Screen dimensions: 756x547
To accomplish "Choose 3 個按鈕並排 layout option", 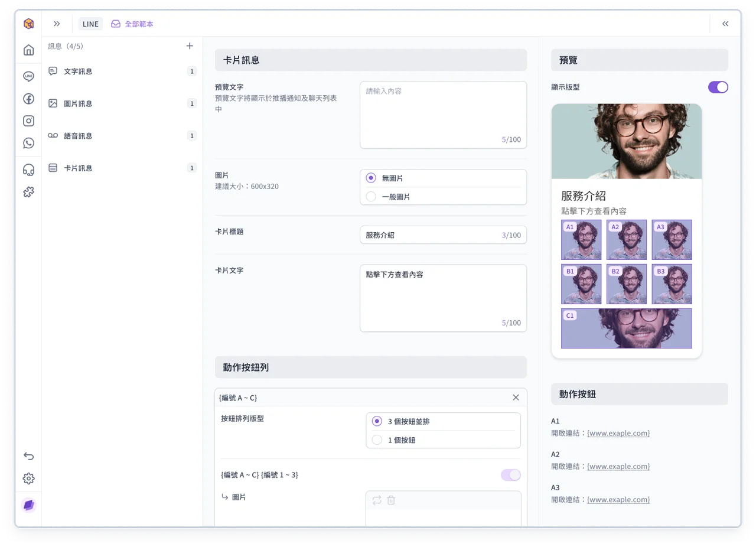I will (377, 421).
